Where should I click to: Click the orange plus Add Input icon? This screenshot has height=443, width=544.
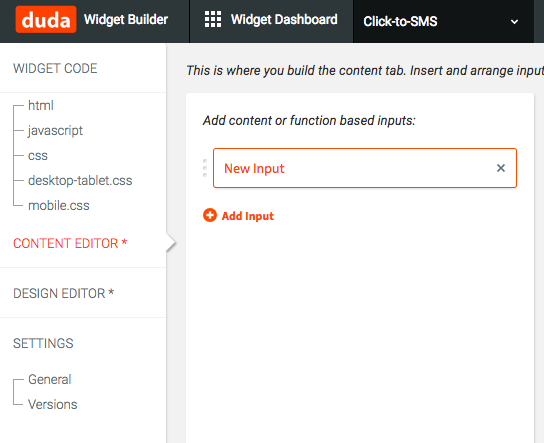coord(210,215)
